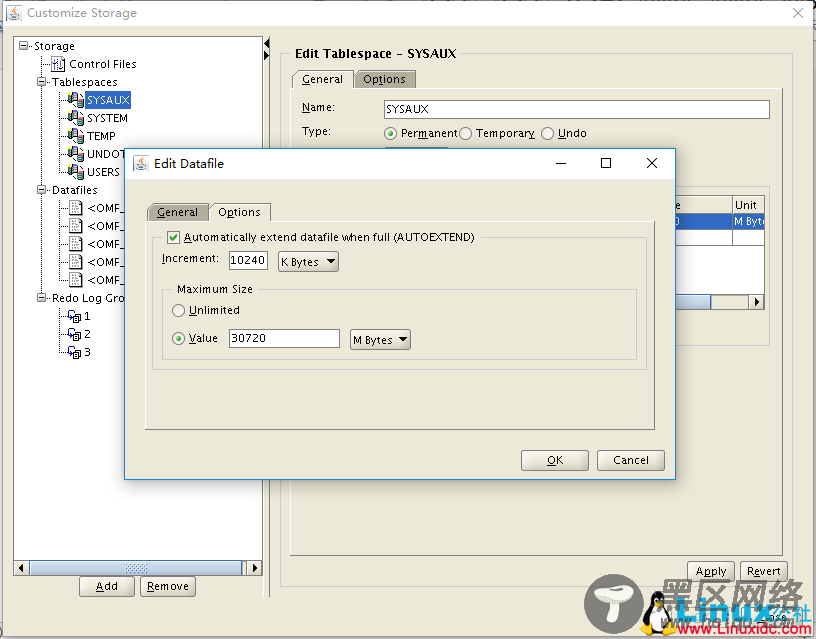The width and height of the screenshot is (816, 639).
Task: Click the fifth OMF datafile icon
Action: [x=76, y=280]
